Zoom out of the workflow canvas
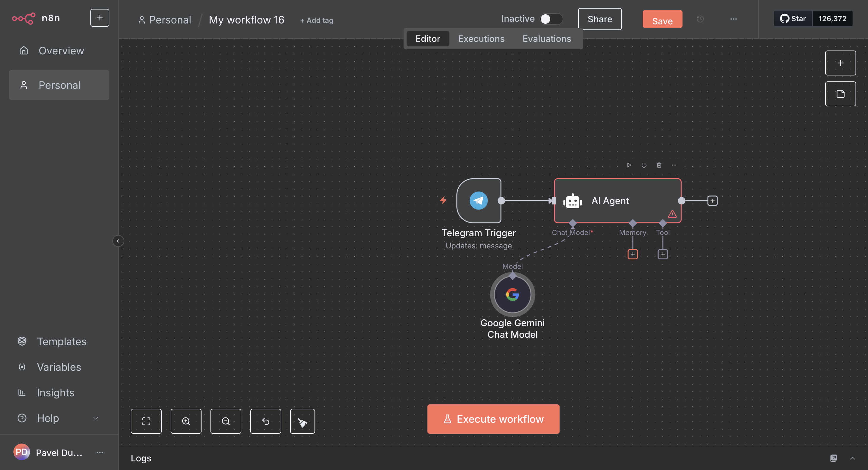The height and width of the screenshot is (470, 868). [x=225, y=421]
